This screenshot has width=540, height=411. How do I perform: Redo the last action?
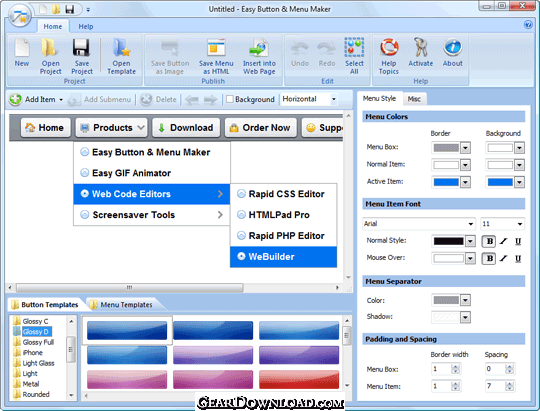click(326, 54)
